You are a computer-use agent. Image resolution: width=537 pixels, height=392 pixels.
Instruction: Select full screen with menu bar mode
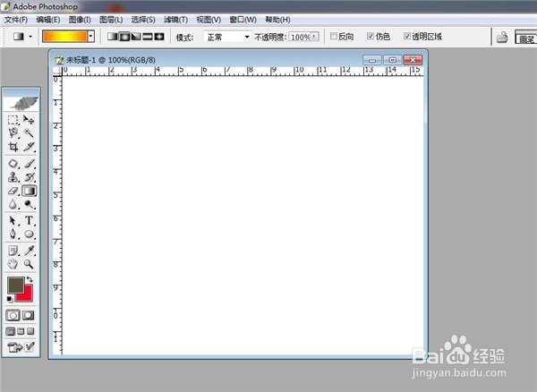21,331
